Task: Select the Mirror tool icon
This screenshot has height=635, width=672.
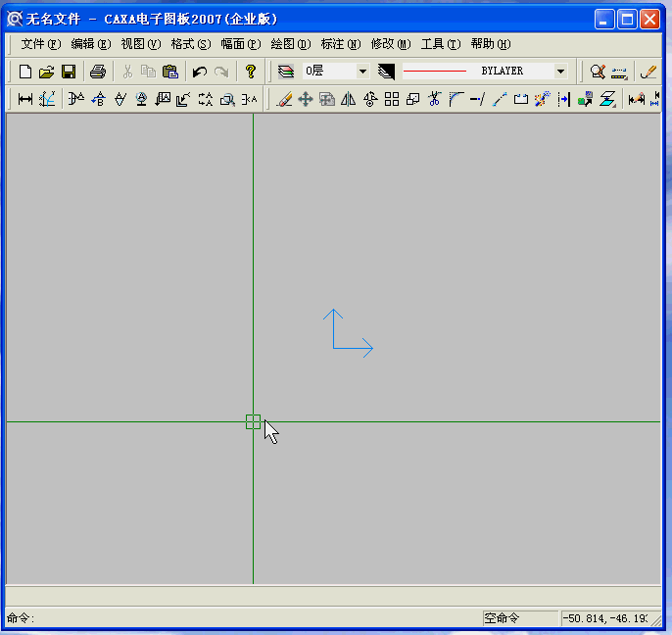Action: pos(348,99)
